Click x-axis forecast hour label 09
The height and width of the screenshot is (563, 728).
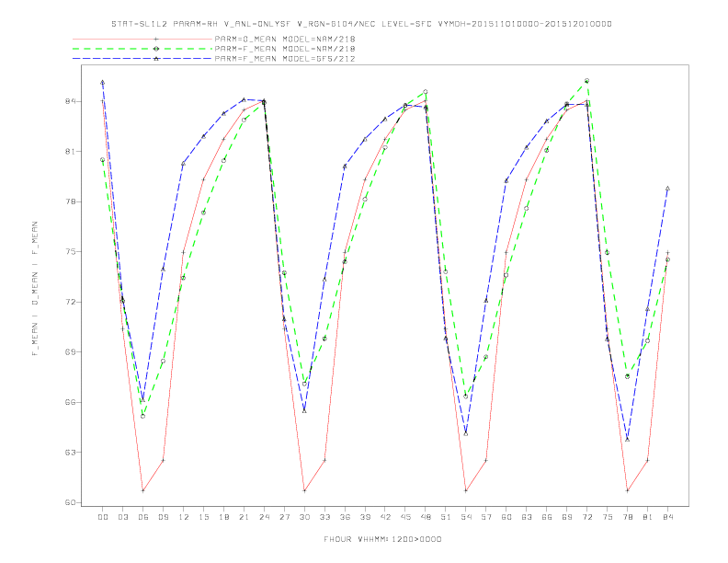(163, 517)
